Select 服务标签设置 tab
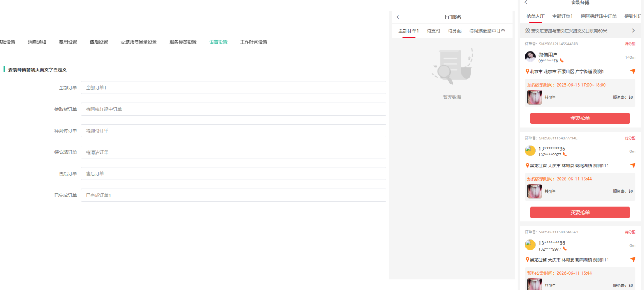644x290 pixels. (x=183, y=42)
